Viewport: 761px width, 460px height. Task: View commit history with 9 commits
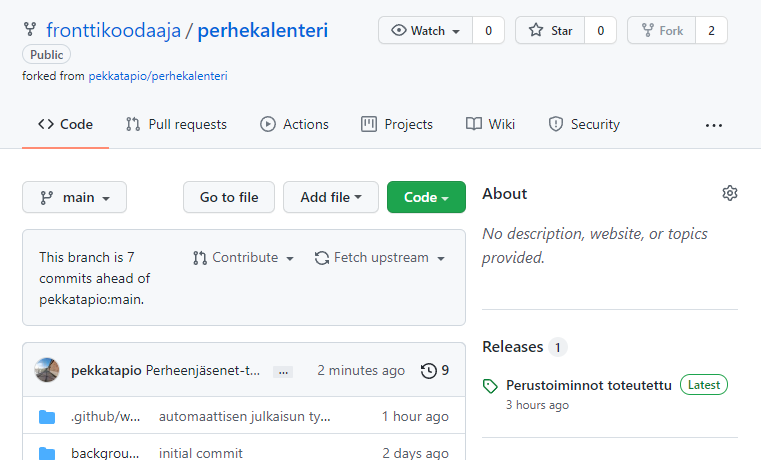pos(435,371)
